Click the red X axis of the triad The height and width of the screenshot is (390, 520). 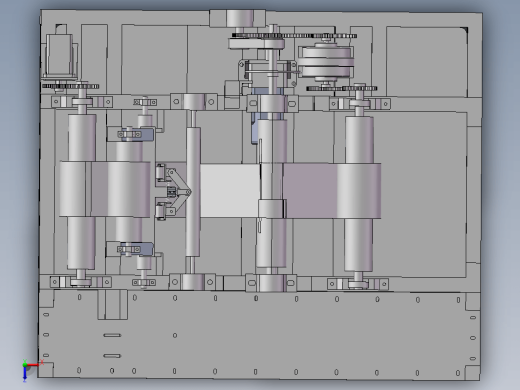[33, 365]
